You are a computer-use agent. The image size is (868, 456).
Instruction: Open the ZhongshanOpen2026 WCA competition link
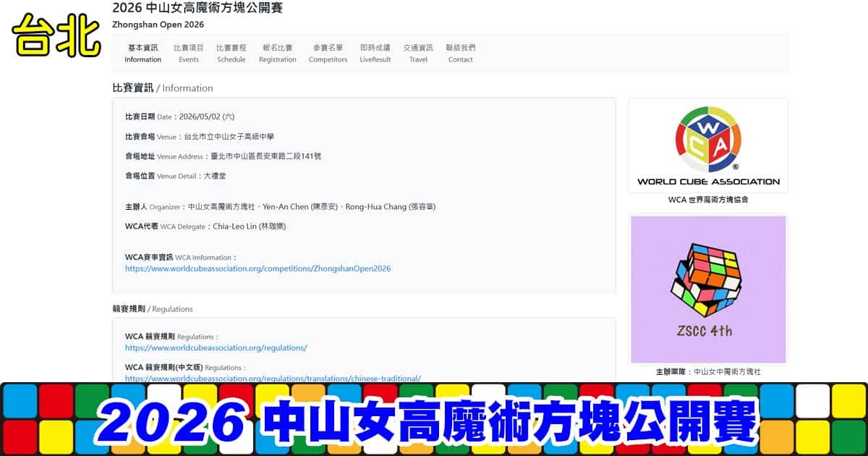(x=258, y=269)
